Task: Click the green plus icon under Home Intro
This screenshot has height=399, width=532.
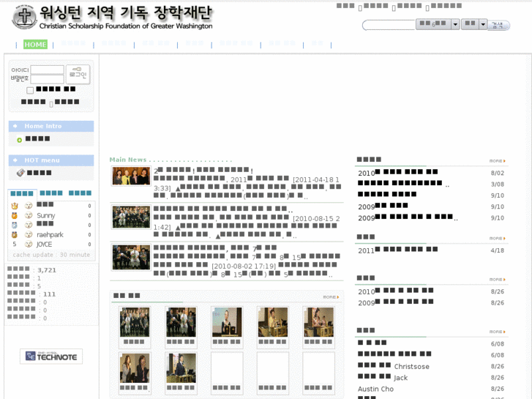Action: [x=19, y=140]
